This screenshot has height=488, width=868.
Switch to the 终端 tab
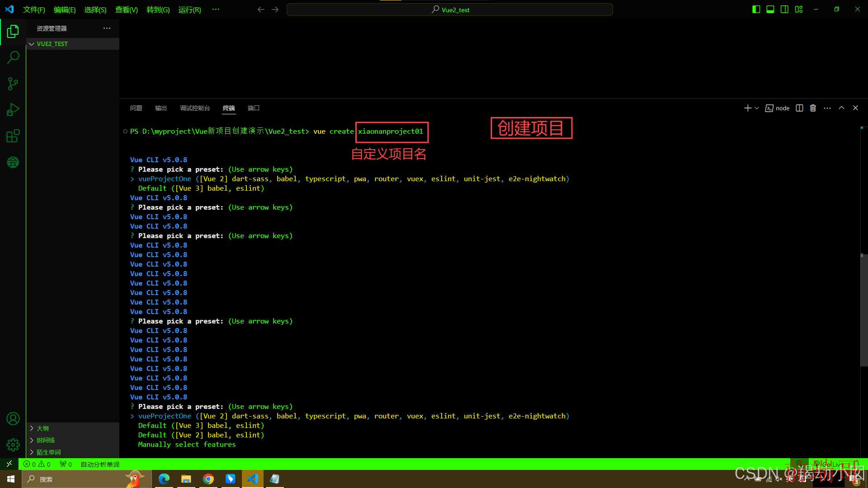(x=229, y=108)
